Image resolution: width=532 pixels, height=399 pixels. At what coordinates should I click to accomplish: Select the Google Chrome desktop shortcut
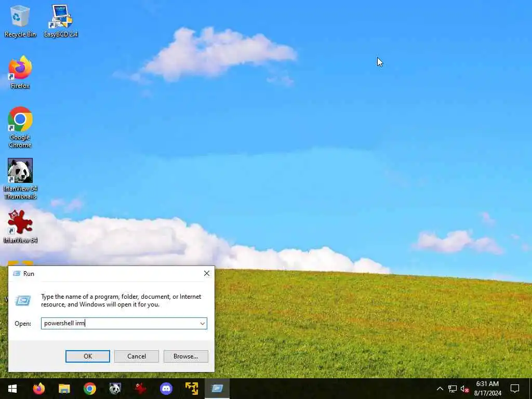20,127
